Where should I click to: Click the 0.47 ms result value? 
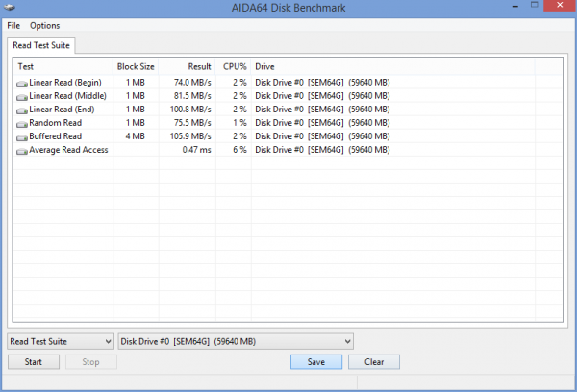[197, 150]
